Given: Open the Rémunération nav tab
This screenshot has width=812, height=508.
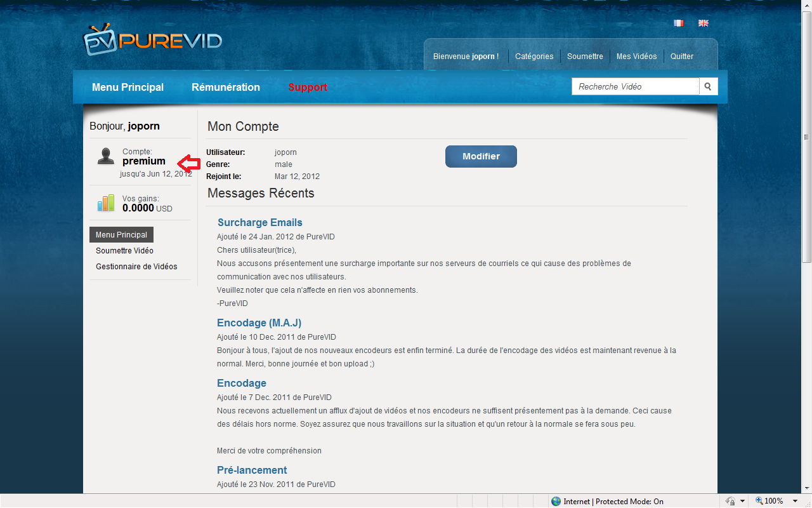Looking at the screenshot, I should 226,88.
